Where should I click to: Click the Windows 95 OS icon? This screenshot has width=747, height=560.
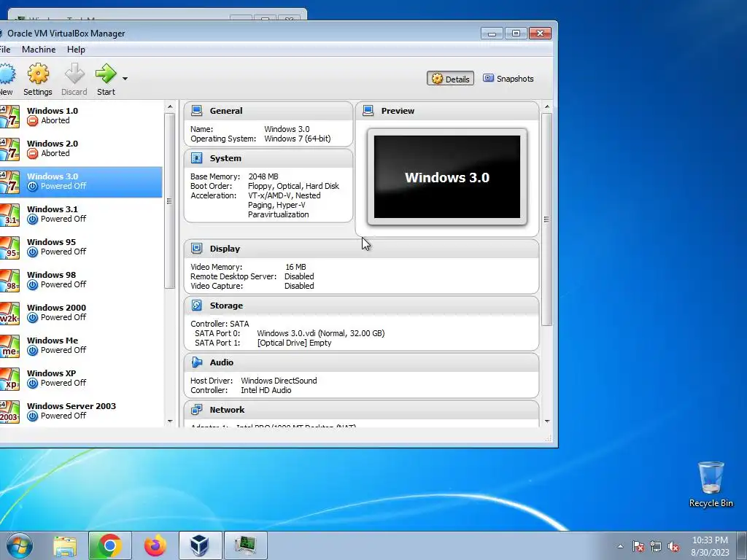pyautogui.click(x=9, y=248)
